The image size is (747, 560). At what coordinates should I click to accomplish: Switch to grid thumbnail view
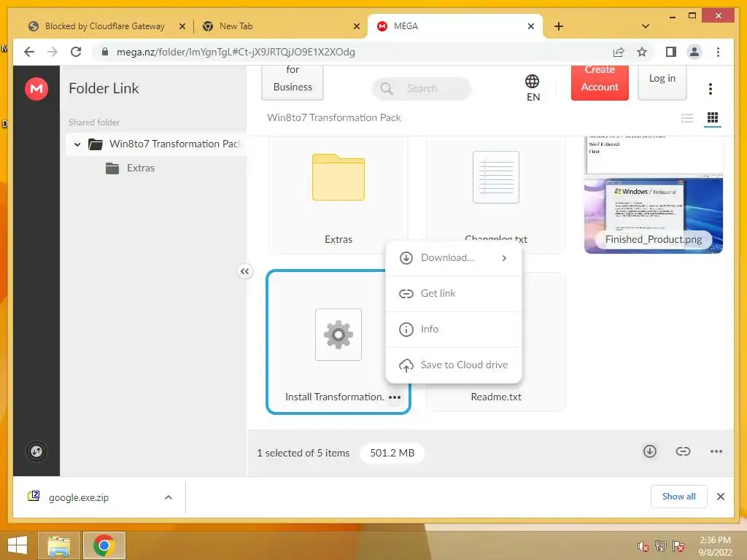coord(712,117)
